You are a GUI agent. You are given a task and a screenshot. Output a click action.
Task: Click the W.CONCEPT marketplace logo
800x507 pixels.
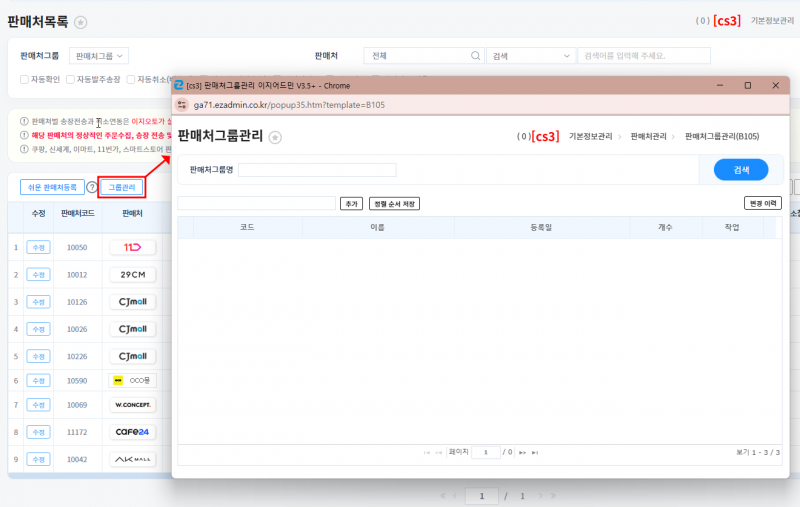point(132,406)
